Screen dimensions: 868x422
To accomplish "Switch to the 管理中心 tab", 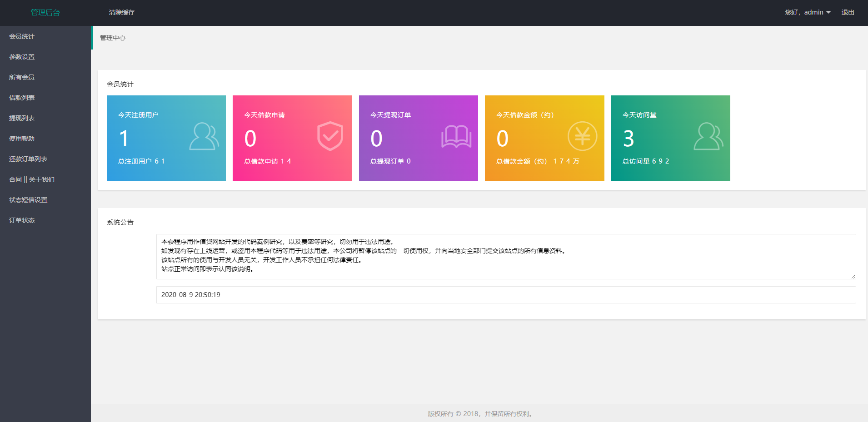I will click(x=112, y=38).
